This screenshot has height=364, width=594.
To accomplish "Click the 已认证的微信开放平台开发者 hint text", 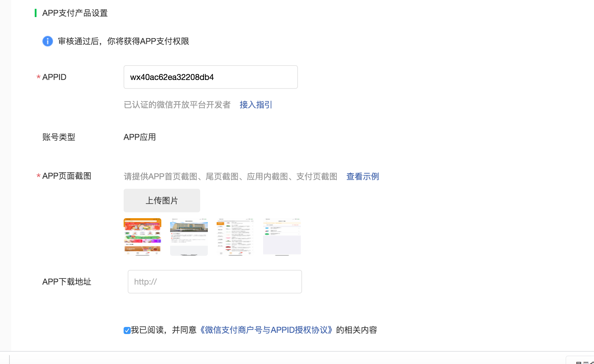I will (x=177, y=105).
